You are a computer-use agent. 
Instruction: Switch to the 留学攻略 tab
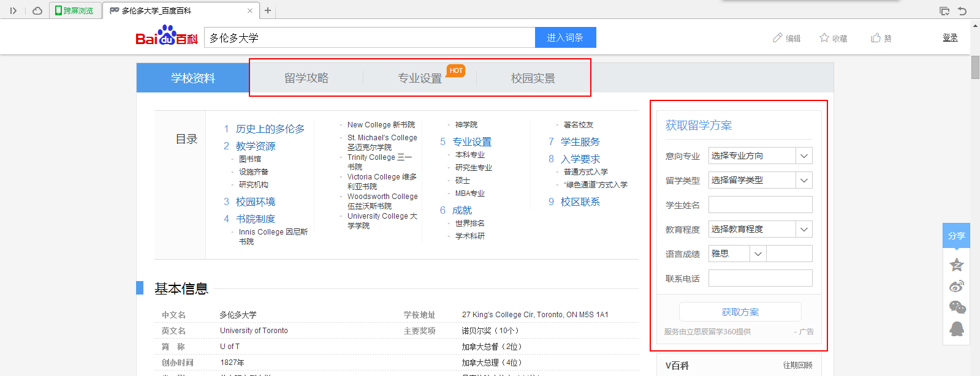click(x=306, y=78)
